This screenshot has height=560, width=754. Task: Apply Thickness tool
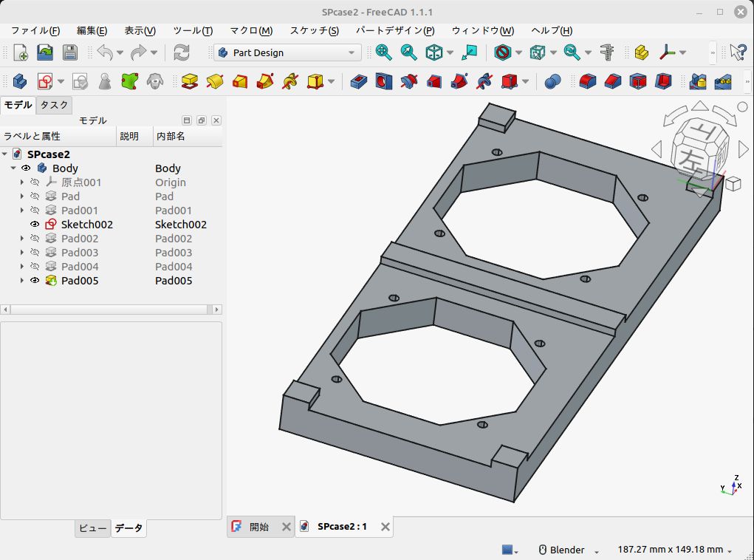[x=662, y=81]
